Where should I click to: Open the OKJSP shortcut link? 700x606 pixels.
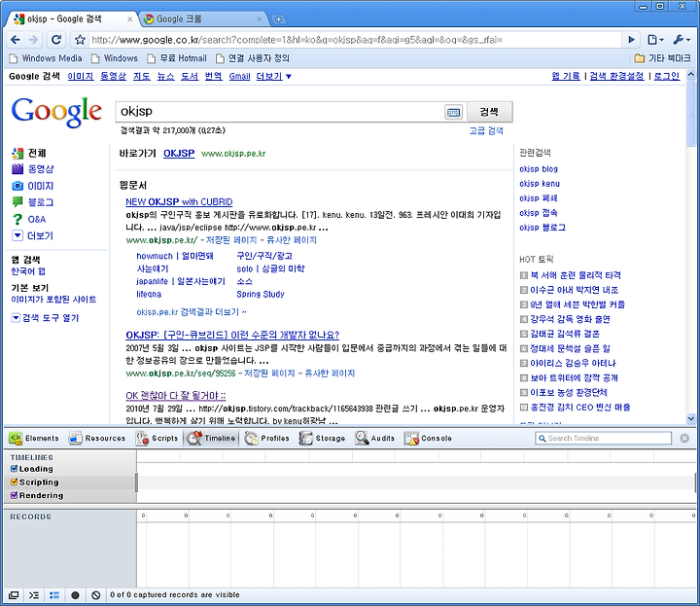[x=179, y=153]
